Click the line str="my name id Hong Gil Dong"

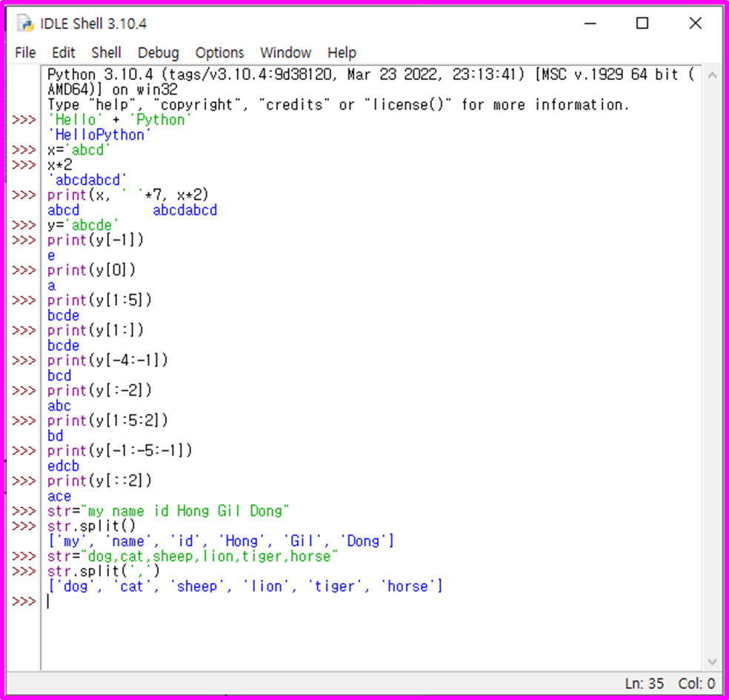(x=168, y=511)
